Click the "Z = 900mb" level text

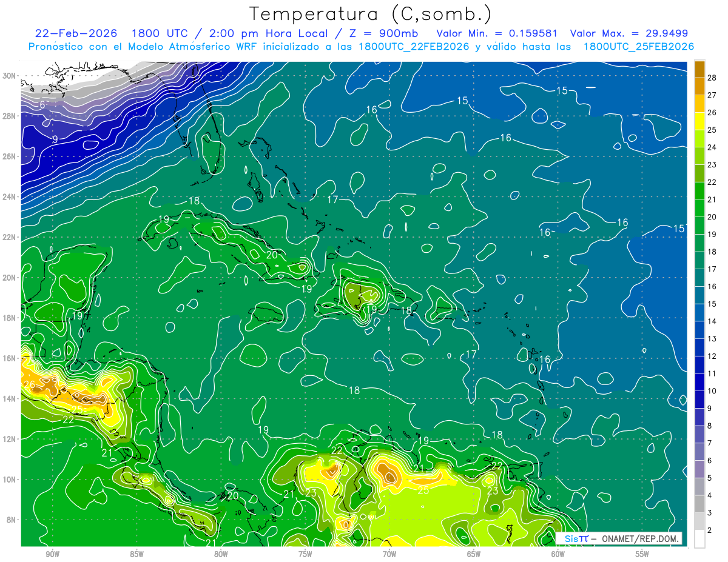(383, 33)
